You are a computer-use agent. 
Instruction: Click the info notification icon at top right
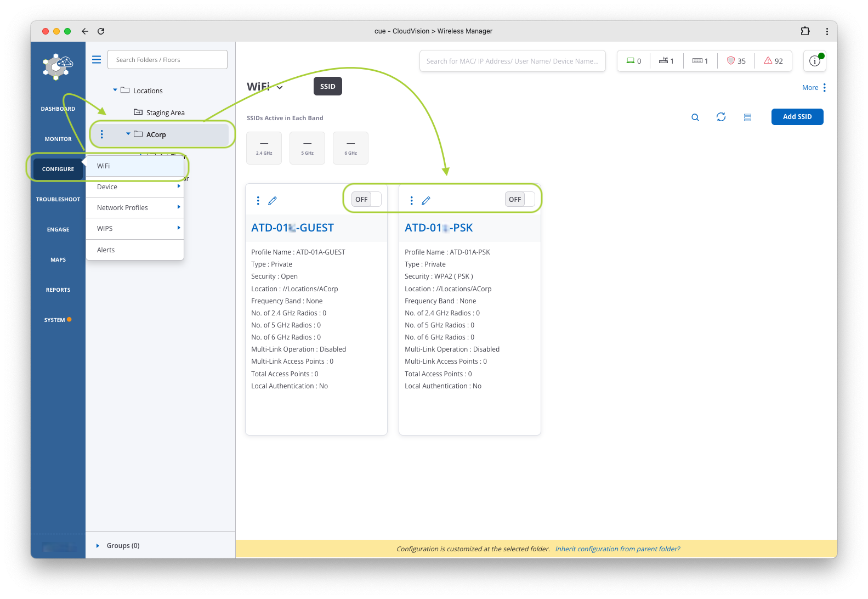coord(815,61)
